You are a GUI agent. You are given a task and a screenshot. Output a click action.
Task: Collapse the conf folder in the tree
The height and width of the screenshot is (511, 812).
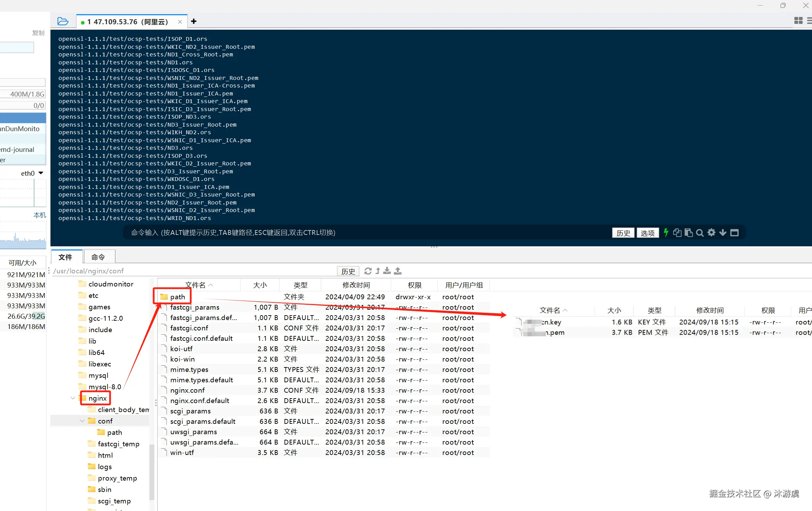(x=82, y=421)
